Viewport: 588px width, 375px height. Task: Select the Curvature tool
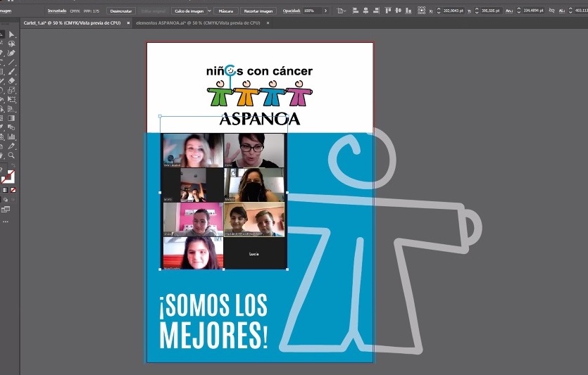(x=12, y=53)
